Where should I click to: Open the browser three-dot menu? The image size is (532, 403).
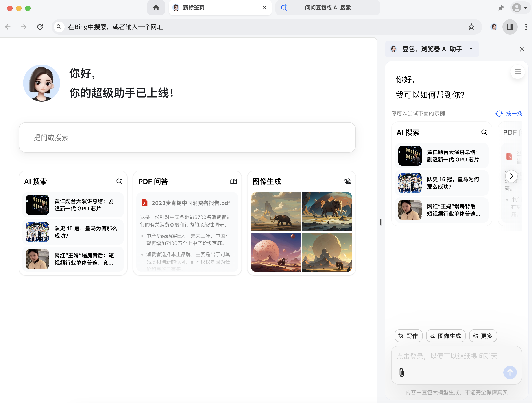click(526, 27)
